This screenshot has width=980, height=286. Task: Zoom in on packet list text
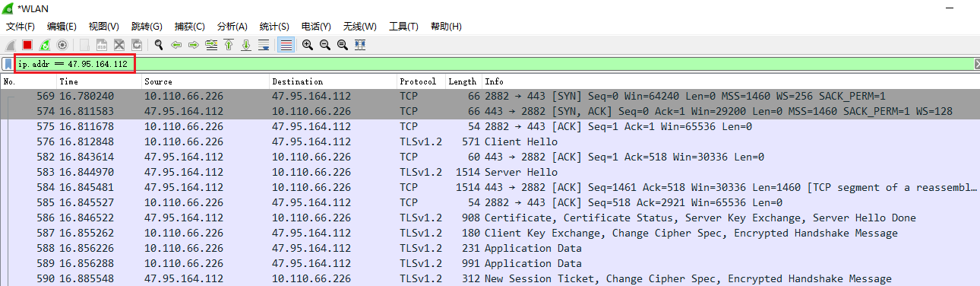(307, 45)
